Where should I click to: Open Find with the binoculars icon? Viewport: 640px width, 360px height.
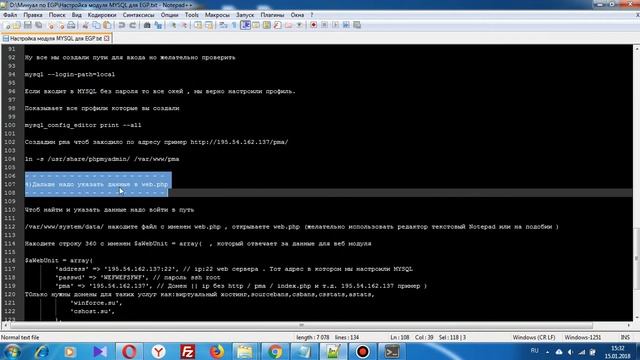pos(147,25)
